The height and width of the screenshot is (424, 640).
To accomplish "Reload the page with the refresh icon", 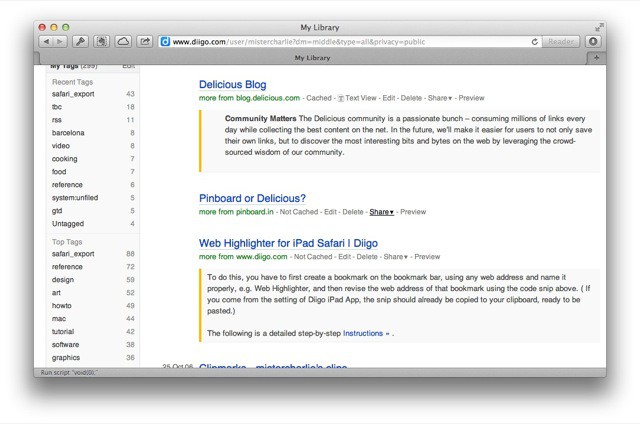I will (535, 42).
